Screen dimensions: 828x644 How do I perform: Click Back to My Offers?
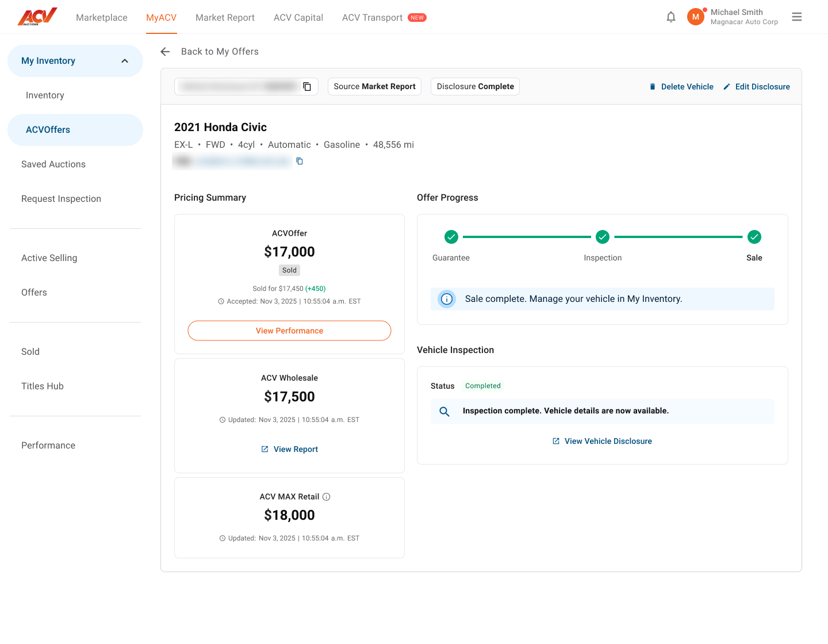(220, 52)
